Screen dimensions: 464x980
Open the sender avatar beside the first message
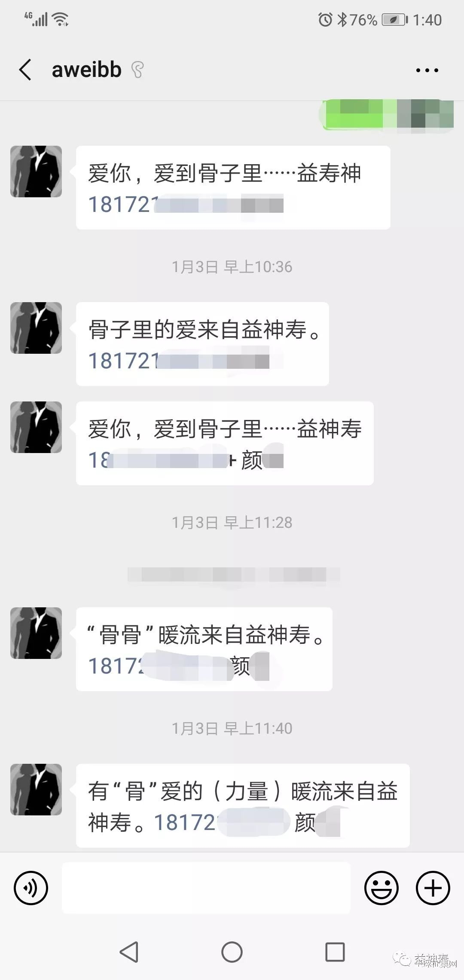point(36,171)
